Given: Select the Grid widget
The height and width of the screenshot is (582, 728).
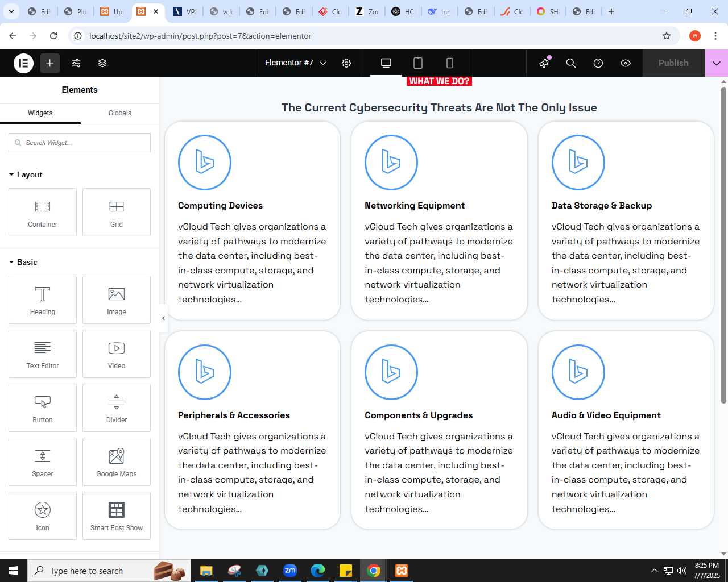Looking at the screenshot, I should 117,213.
